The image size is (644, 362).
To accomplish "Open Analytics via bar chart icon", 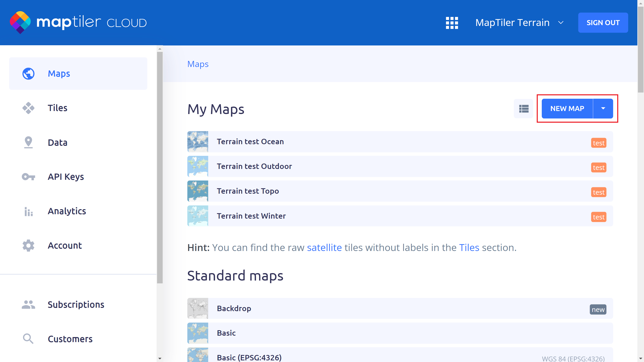I will (x=28, y=211).
